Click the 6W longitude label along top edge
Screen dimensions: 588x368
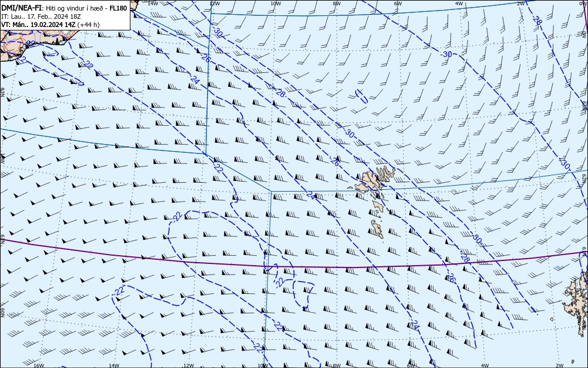coord(398,4)
